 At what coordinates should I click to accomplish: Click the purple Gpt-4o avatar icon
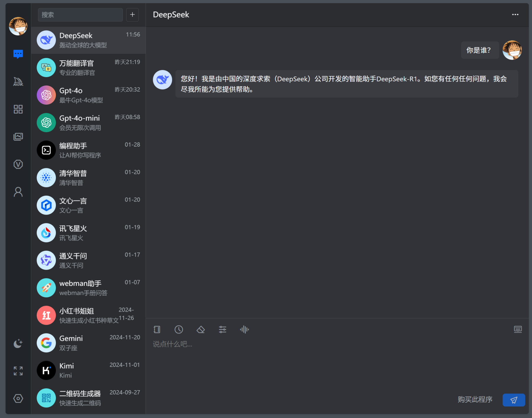coord(46,95)
